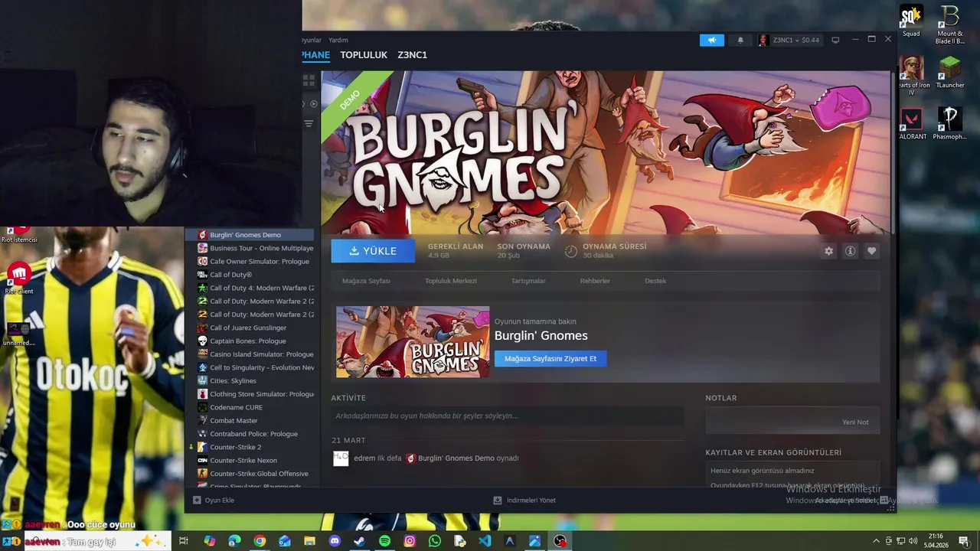Toggle the ready-to-play filter icon
Image resolution: width=980 pixels, height=551 pixels.
[x=313, y=103]
